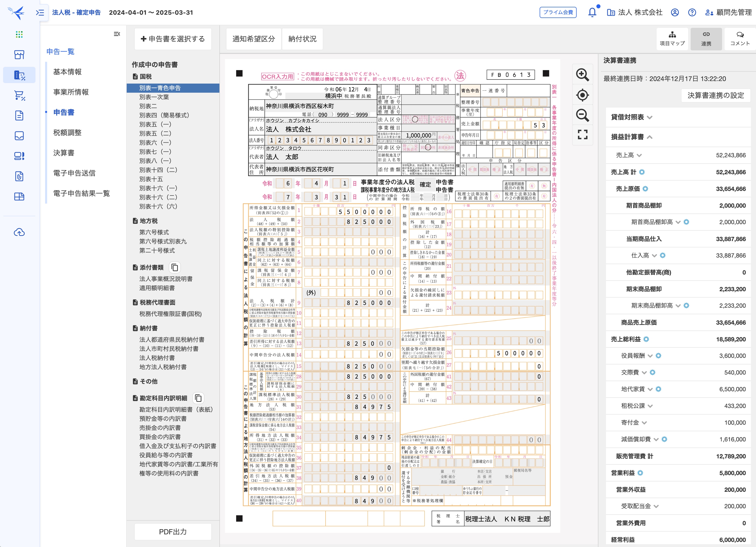Screen dimensions: 756x547
Task: Switch to the 納付状況 tab
Action: click(x=302, y=39)
